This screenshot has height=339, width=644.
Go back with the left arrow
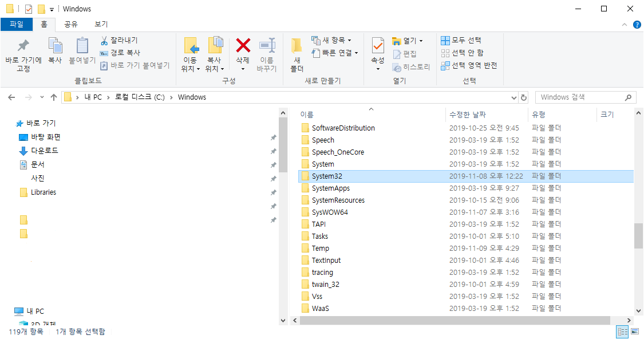point(11,97)
